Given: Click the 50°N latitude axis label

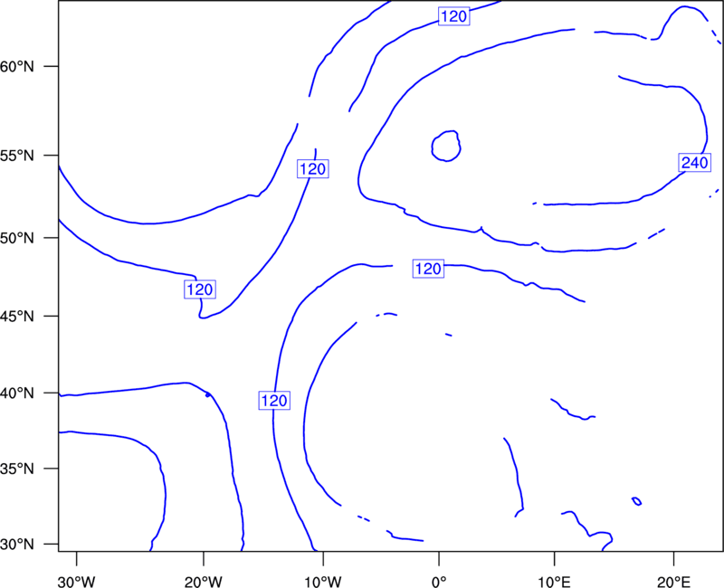Looking at the screenshot, I should point(17,238).
